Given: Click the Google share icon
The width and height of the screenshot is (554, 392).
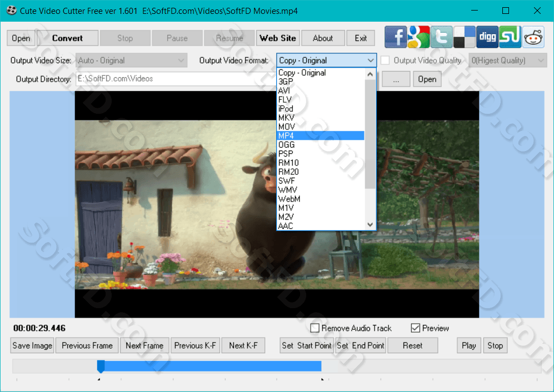Looking at the screenshot, I should [x=418, y=37].
